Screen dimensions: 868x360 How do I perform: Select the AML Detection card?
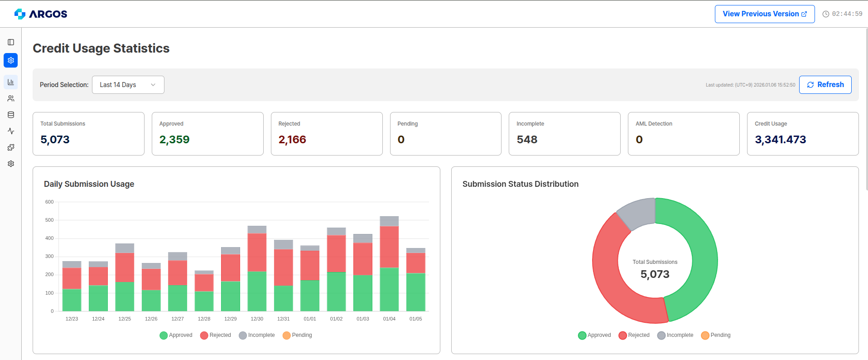coord(684,134)
